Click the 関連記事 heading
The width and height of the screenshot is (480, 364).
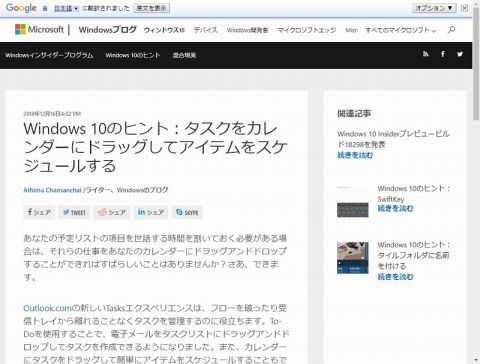tap(354, 114)
